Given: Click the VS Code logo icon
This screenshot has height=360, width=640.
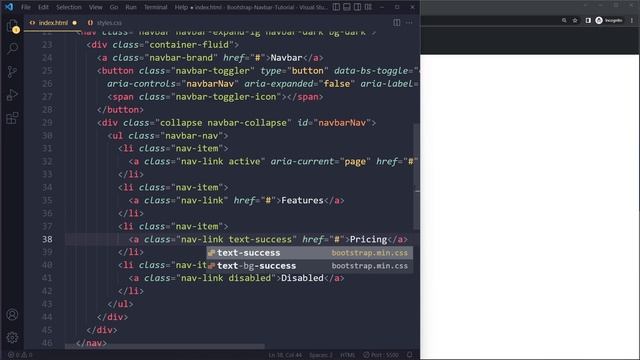Looking at the screenshot, I should tap(9, 7).
